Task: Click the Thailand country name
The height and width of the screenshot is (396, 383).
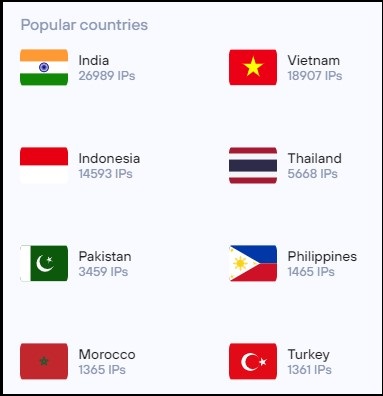Action: (315, 158)
